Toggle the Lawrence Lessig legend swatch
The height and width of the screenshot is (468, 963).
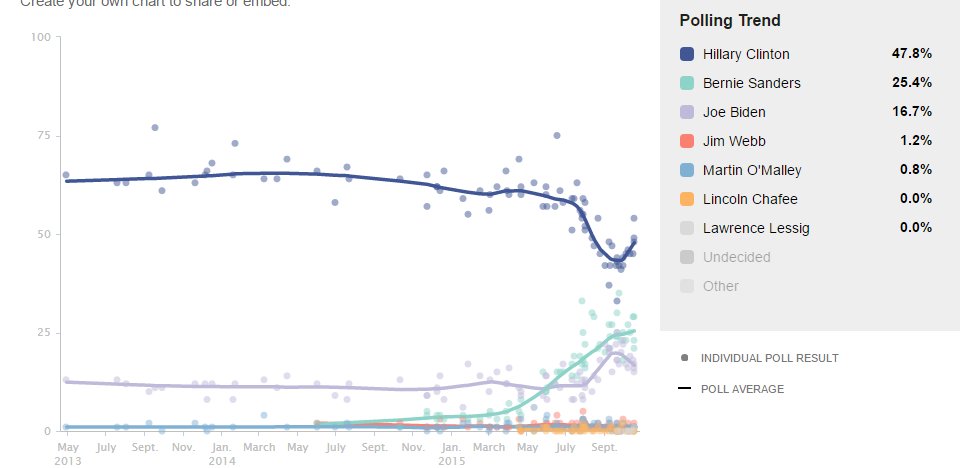(x=687, y=228)
